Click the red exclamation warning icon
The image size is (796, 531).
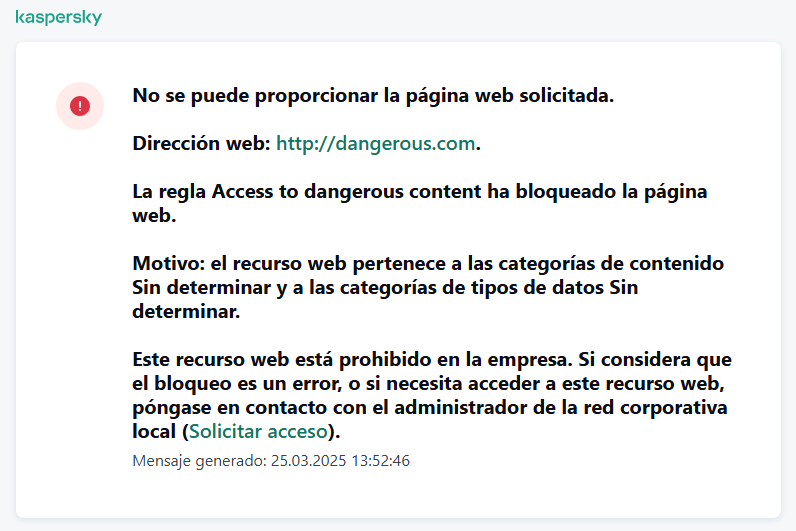(x=80, y=106)
